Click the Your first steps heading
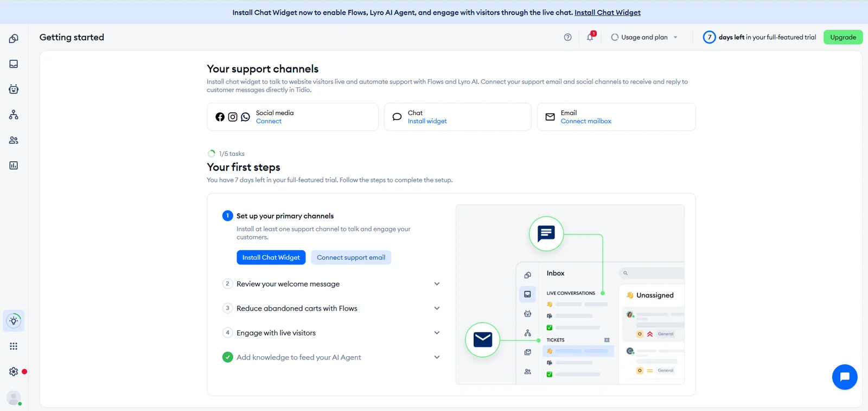This screenshot has width=868, height=411. pos(244,167)
